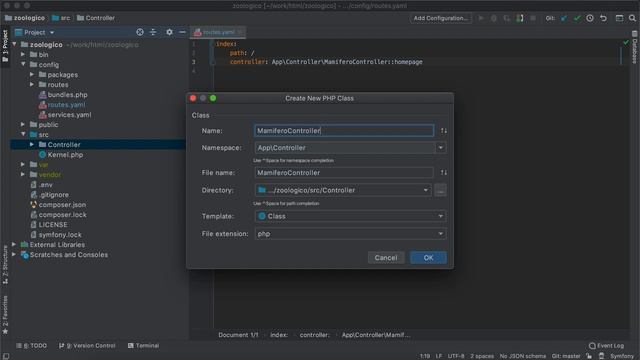The width and height of the screenshot is (640, 360).
Task: Collapse the src folder
Action: coord(23,134)
